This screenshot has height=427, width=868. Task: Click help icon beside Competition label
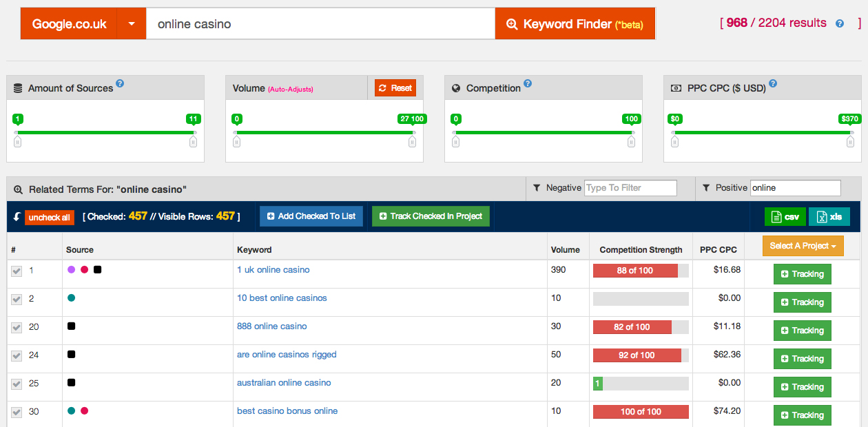tap(528, 84)
